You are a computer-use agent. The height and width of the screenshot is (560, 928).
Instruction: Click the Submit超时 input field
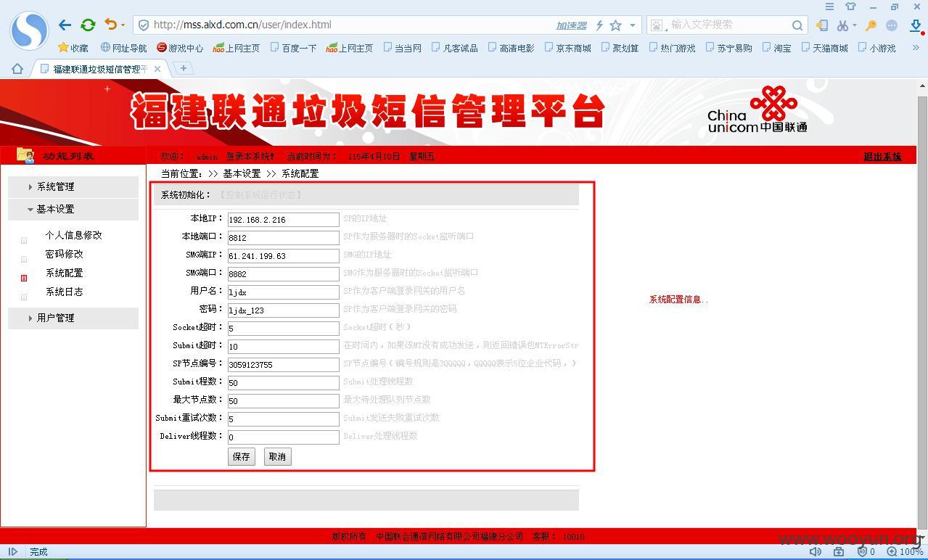coord(284,346)
